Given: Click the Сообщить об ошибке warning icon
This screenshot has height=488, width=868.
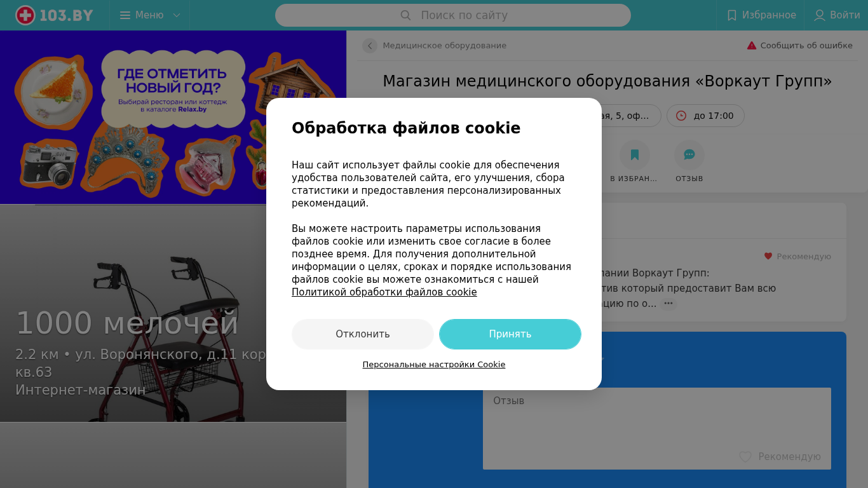Looking at the screenshot, I should click(x=752, y=46).
